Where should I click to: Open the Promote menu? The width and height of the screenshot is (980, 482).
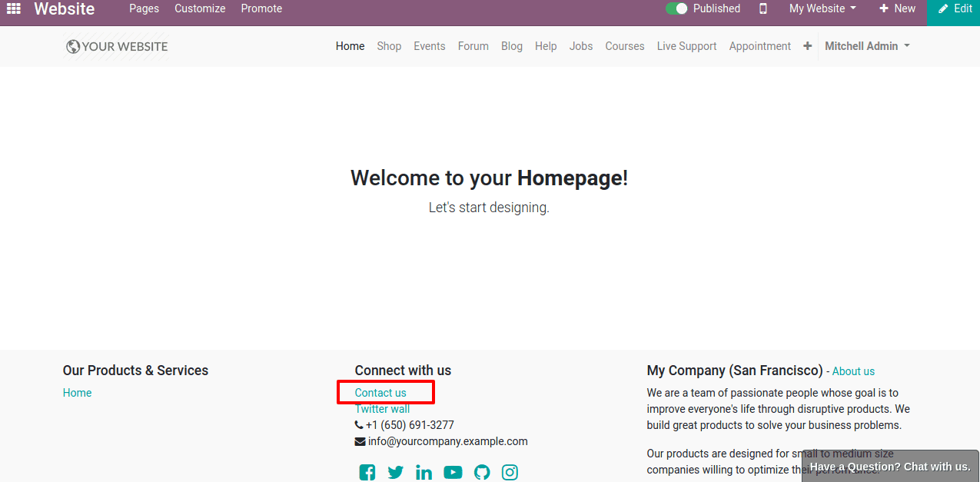(261, 8)
